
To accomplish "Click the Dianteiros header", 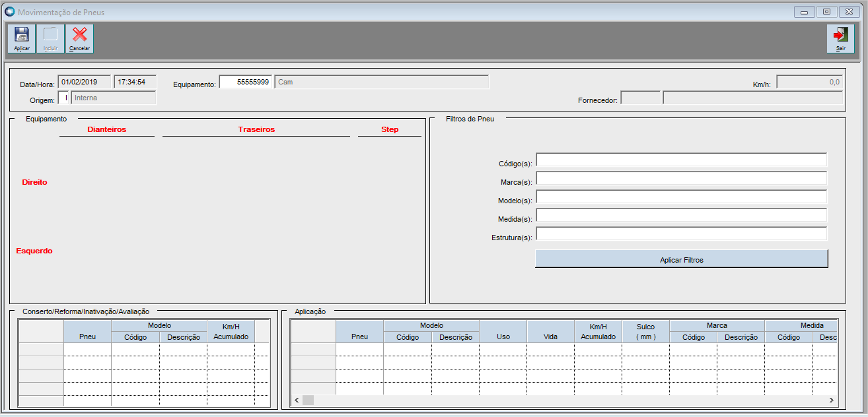I will tap(107, 129).
